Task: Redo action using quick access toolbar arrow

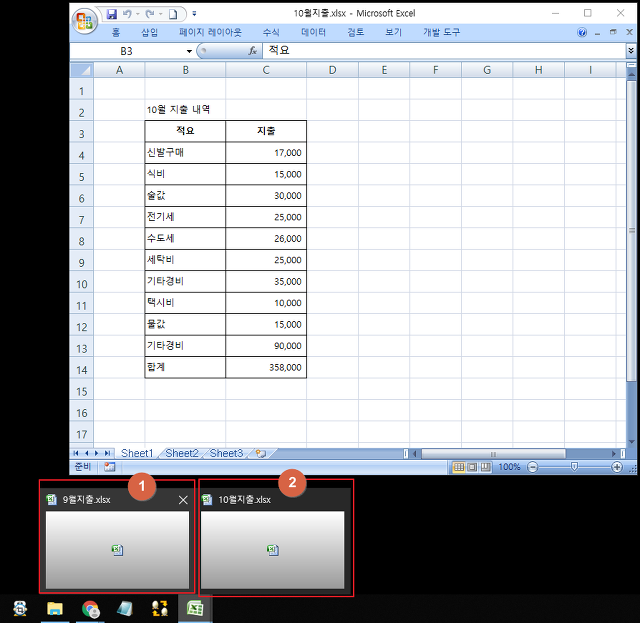Action: coord(150,14)
